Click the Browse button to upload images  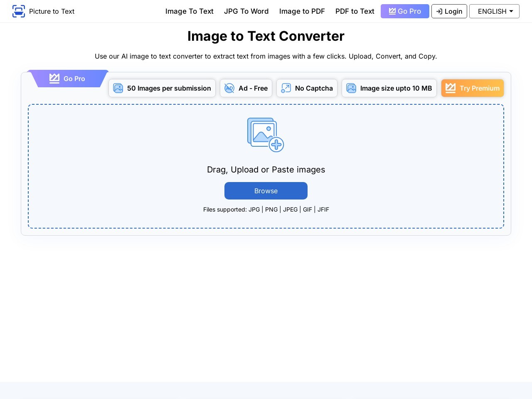pos(266,191)
